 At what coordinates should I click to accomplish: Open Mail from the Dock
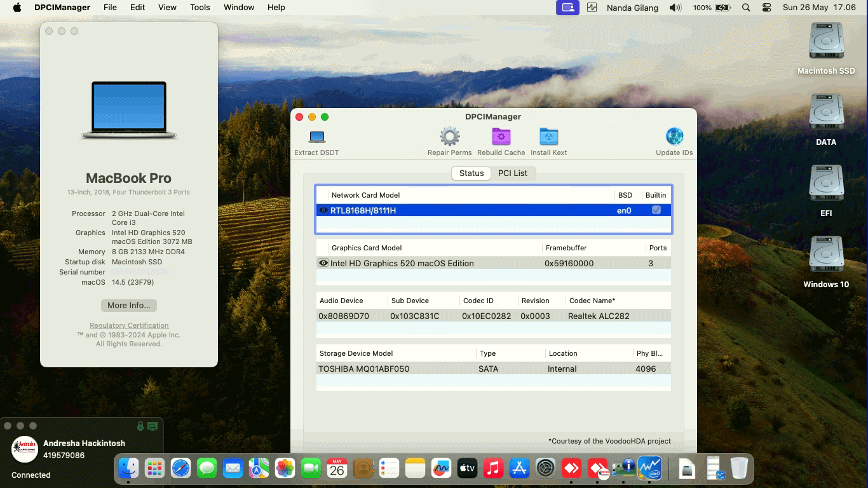point(233,469)
